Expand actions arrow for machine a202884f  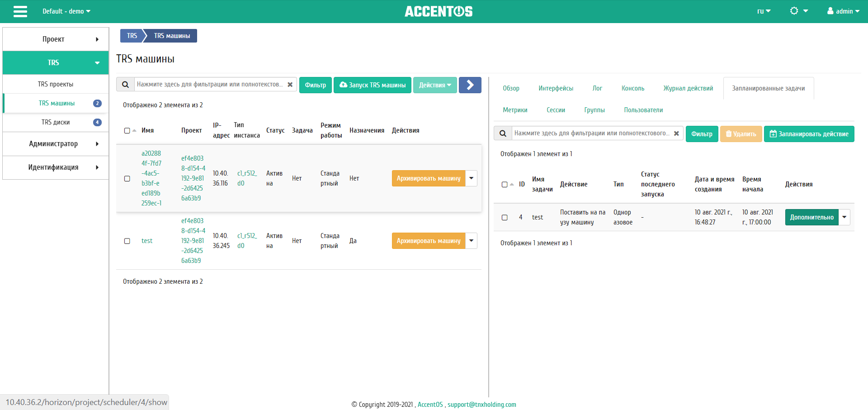pyautogui.click(x=471, y=178)
